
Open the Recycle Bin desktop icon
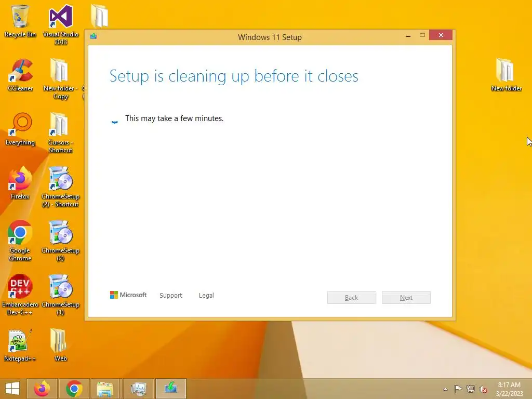(20, 21)
